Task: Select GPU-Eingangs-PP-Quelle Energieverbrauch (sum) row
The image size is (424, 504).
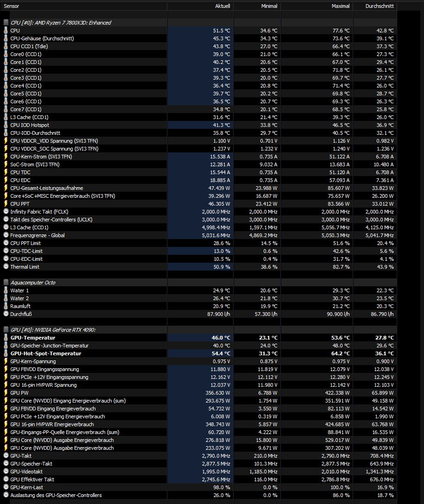Action: pos(199,432)
